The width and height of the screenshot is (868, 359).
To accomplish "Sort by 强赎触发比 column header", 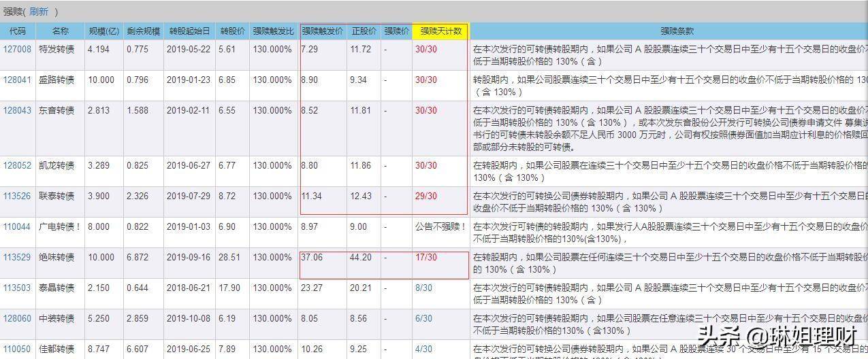I will [x=273, y=31].
